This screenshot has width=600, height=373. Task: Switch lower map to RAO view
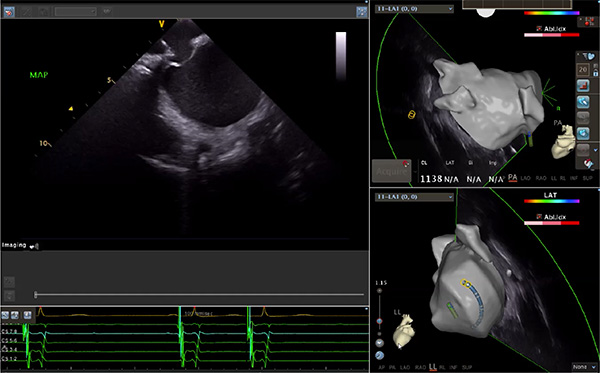click(420, 367)
